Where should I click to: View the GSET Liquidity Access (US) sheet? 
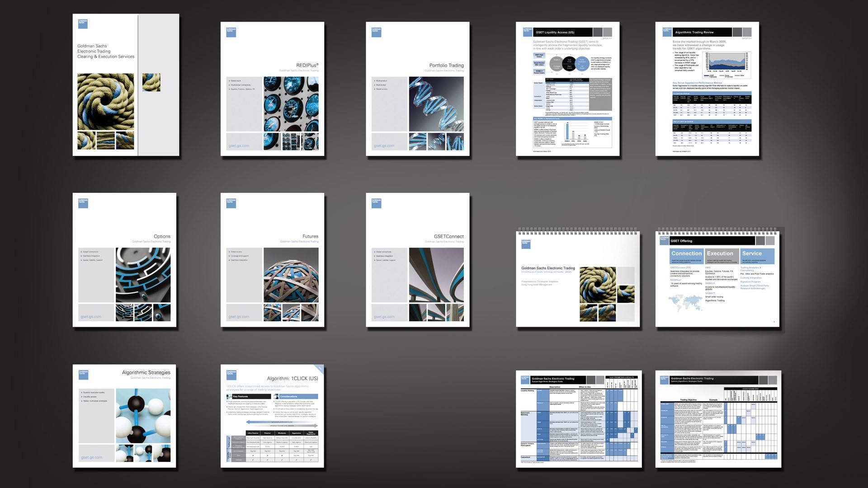[567, 89]
